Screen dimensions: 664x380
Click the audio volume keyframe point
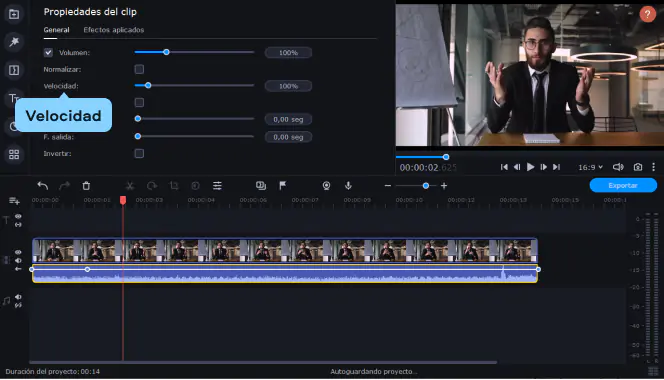[x=87, y=269]
